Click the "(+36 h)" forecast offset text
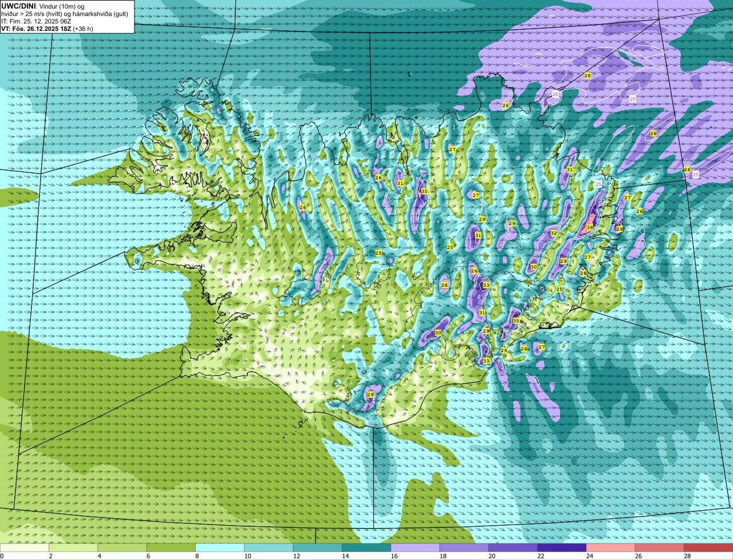The height and width of the screenshot is (560, 733). pyautogui.click(x=83, y=28)
